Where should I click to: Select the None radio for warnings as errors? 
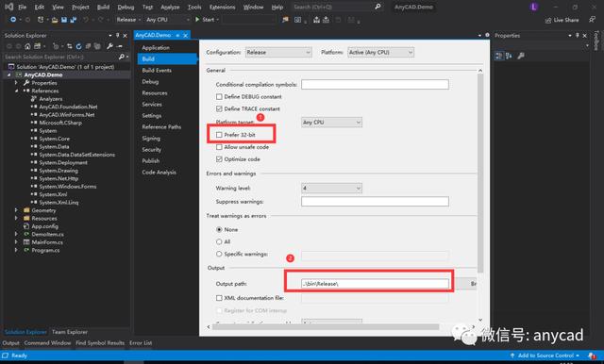(219, 229)
